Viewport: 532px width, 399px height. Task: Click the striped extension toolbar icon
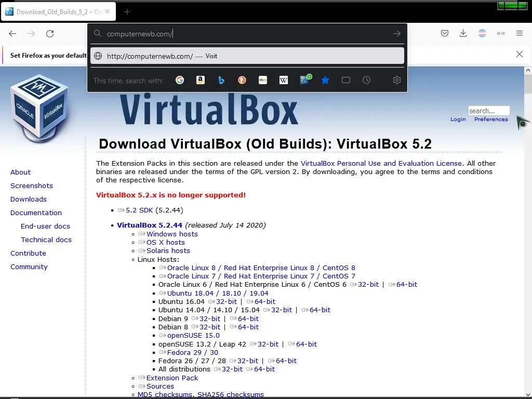pos(482,33)
